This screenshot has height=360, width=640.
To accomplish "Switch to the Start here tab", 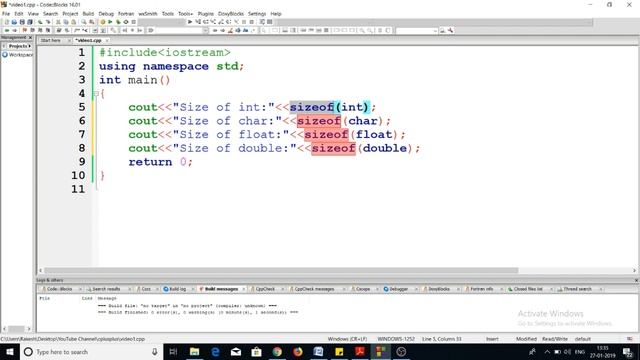I will pyautogui.click(x=51, y=40).
